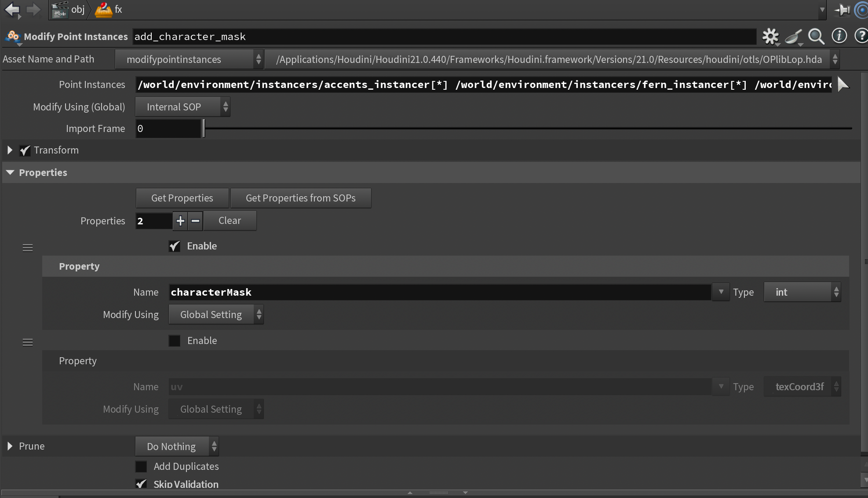Enable the Add Duplicates checkbox

[141, 466]
